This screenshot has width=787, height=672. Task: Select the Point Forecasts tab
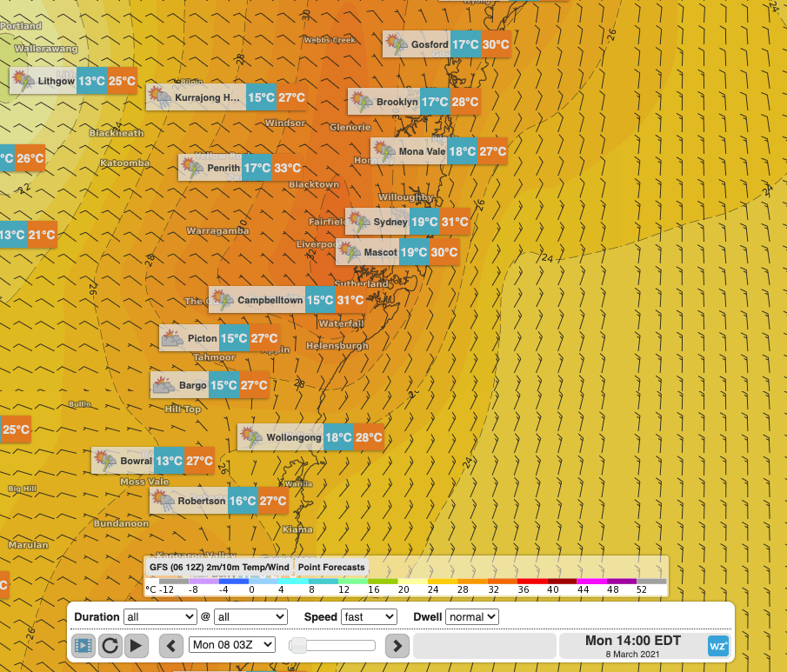point(331,567)
